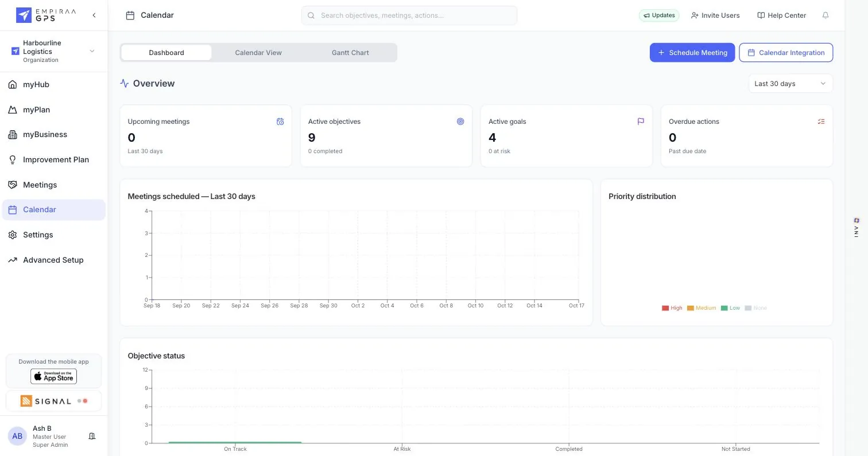Click the Ash B avatar

[17, 436]
